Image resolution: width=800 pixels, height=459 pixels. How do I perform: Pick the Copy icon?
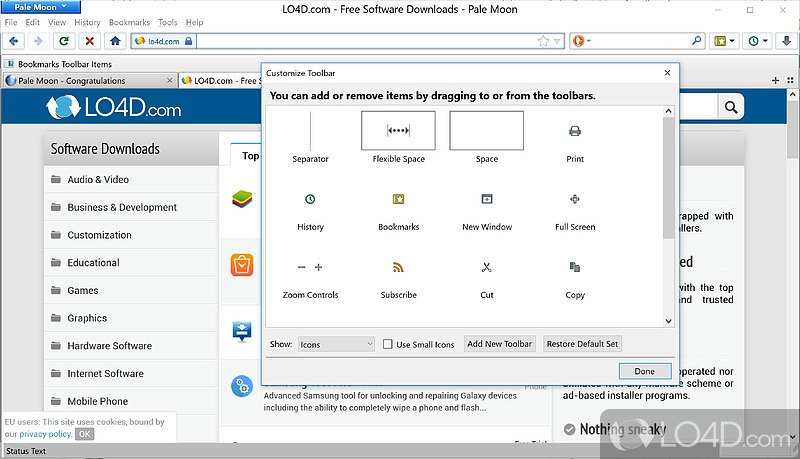pos(575,267)
